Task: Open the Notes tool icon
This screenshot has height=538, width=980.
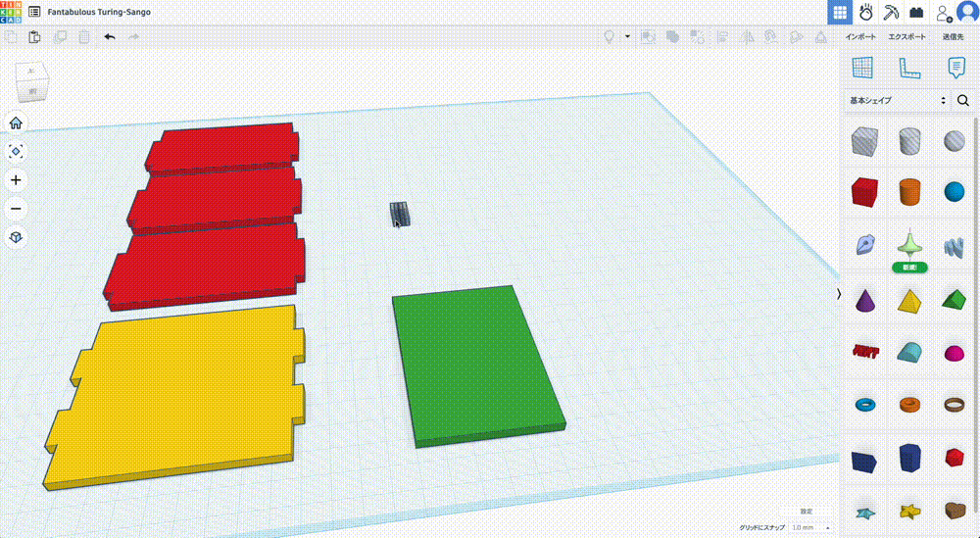Action: tap(956, 68)
